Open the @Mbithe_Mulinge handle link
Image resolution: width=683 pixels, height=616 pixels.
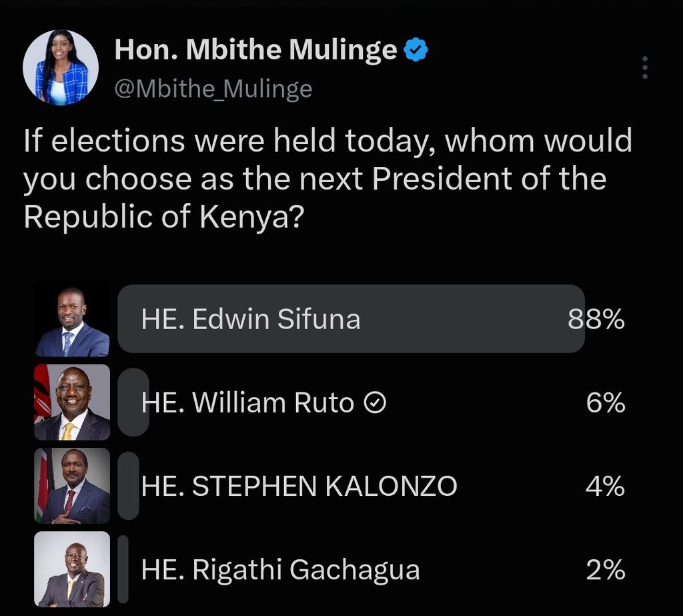click(x=213, y=89)
